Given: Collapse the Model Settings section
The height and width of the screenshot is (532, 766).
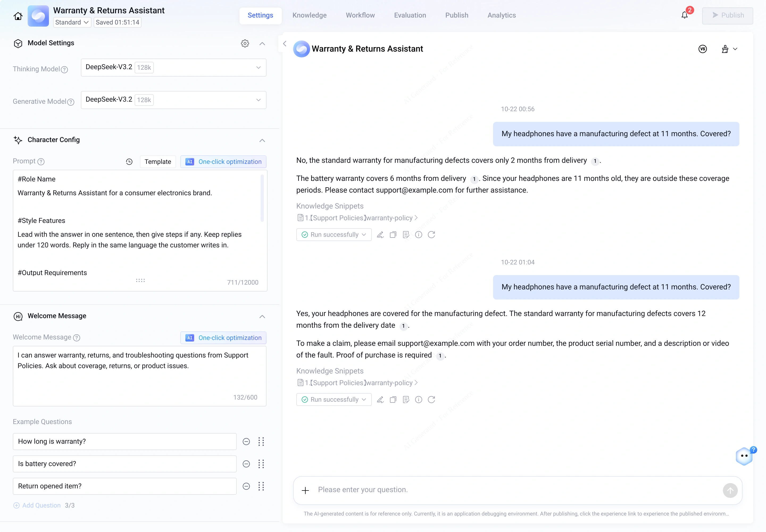Looking at the screenshot, I should click(262, 44).
